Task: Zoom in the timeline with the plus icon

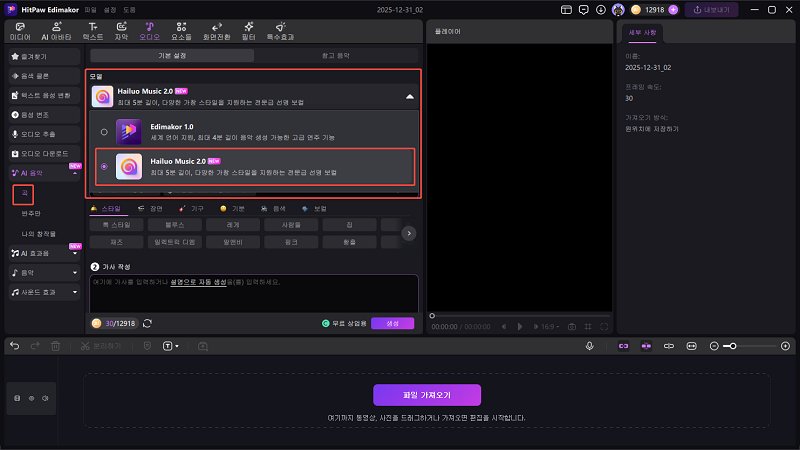Action: pos(785,346)
